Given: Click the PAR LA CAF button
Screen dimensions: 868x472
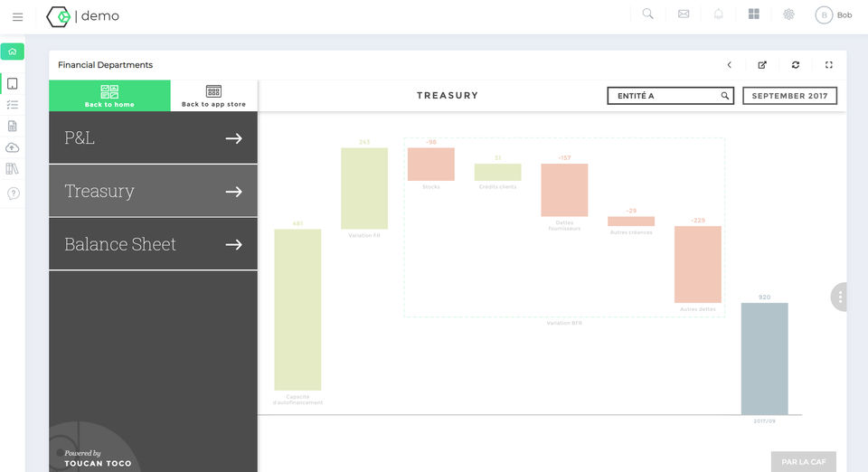Looking at the screenshot, I should [803, 462].
